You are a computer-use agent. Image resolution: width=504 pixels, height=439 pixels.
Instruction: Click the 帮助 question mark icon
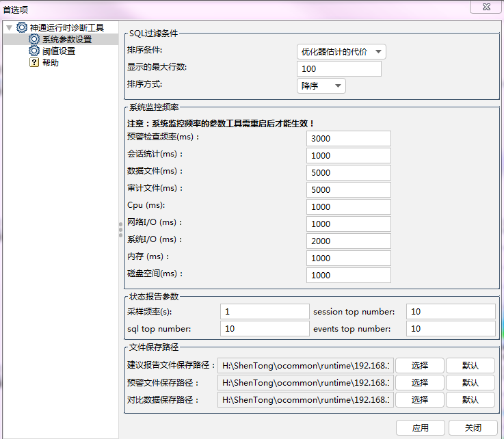click(x=34, y=63)
